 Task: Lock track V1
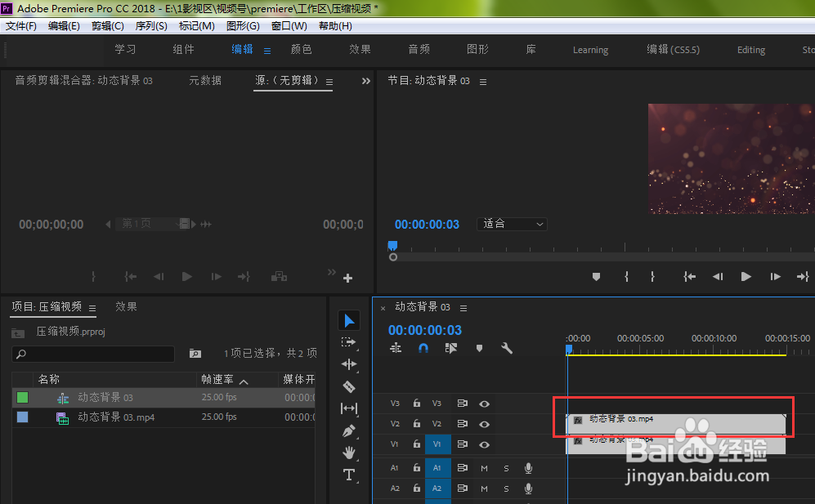click(x=416, y=444)
